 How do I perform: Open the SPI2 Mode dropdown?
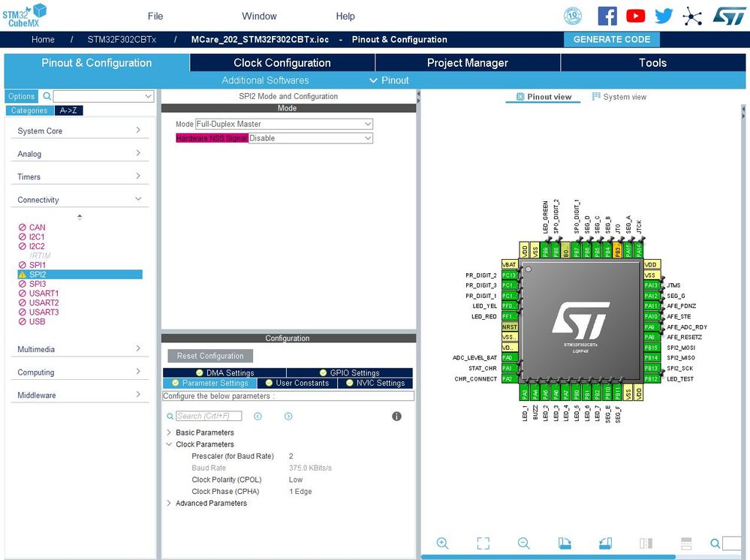[284, 124]
